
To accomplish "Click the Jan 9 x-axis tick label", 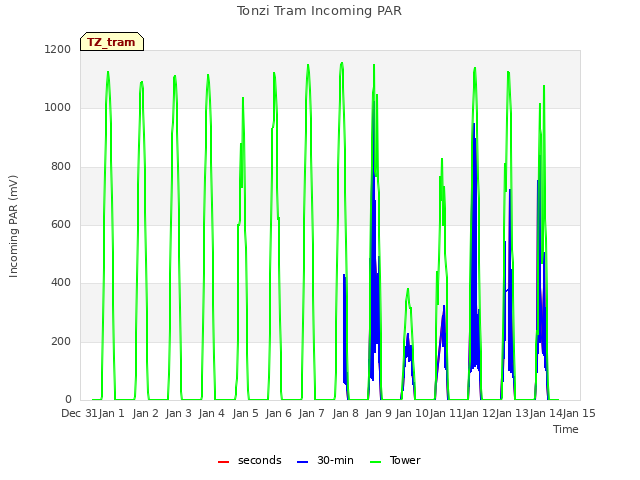I will (378, 413).
